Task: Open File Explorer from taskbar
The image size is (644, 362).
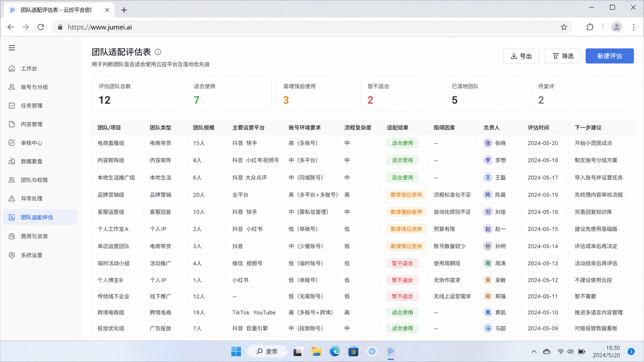Action: [316, 351]
